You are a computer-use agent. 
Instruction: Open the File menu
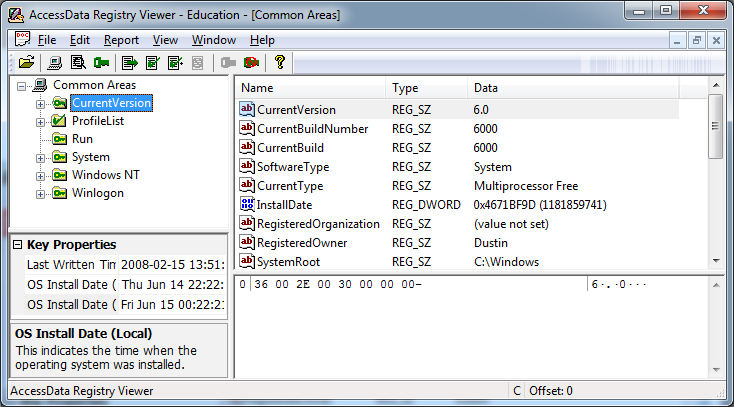pos(47,40)
